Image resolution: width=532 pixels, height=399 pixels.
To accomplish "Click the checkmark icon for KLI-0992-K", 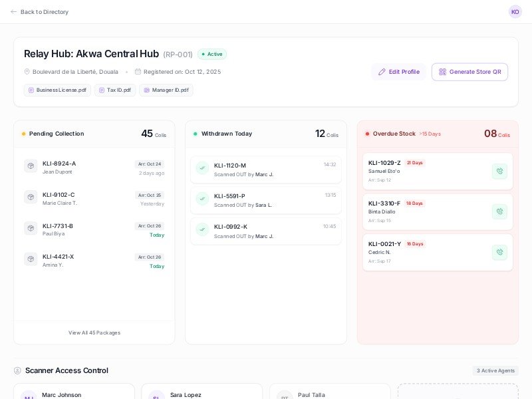I will click(202, 230).
